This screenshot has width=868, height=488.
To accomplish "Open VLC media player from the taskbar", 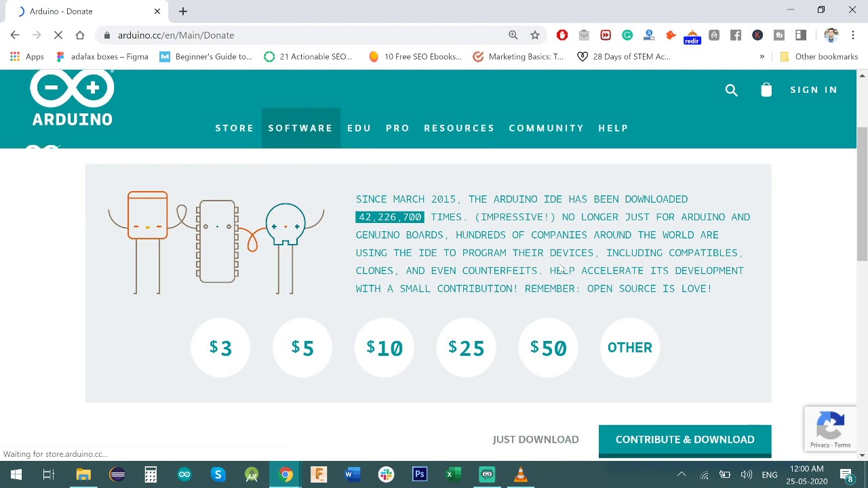I will pyautogui.click(x=521, y=474).
